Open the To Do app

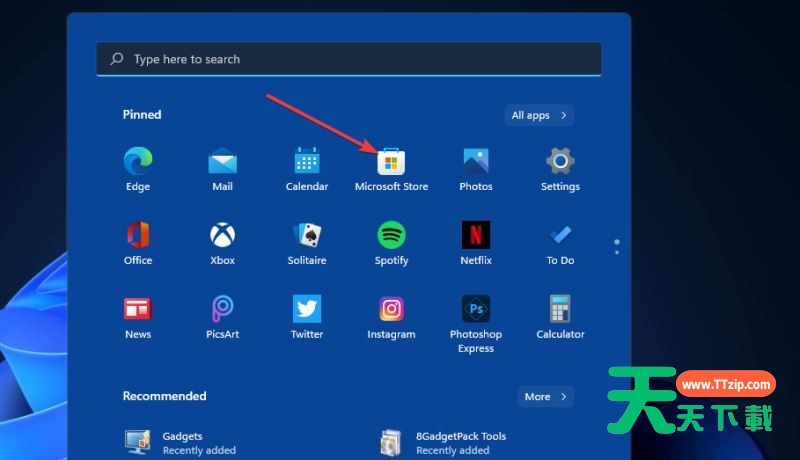point(560,243)
